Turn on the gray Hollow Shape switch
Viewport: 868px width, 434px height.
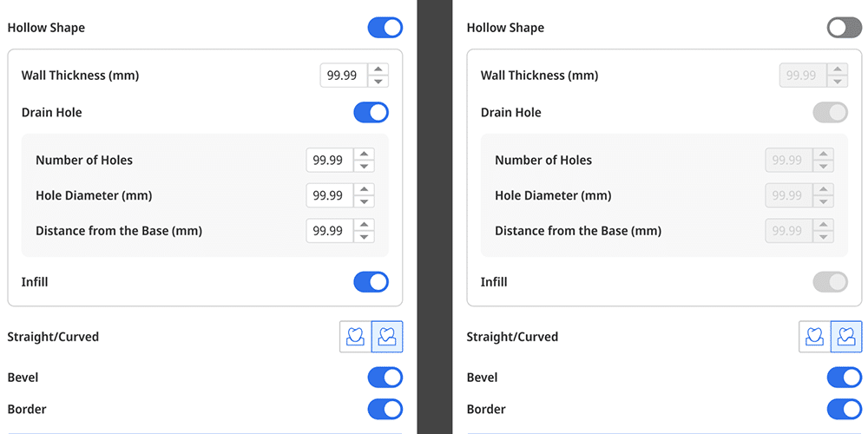[x=845, y=28]
